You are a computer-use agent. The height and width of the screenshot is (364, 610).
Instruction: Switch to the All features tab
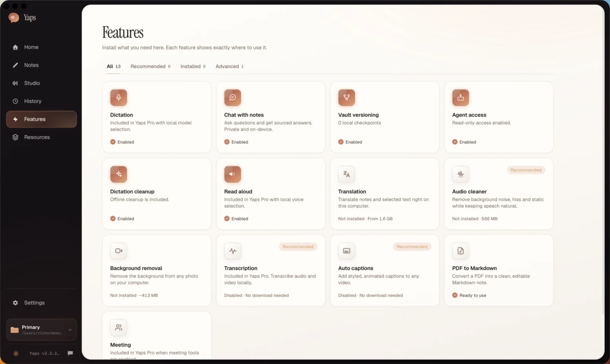pyautogui.click(x=114, y=66)
